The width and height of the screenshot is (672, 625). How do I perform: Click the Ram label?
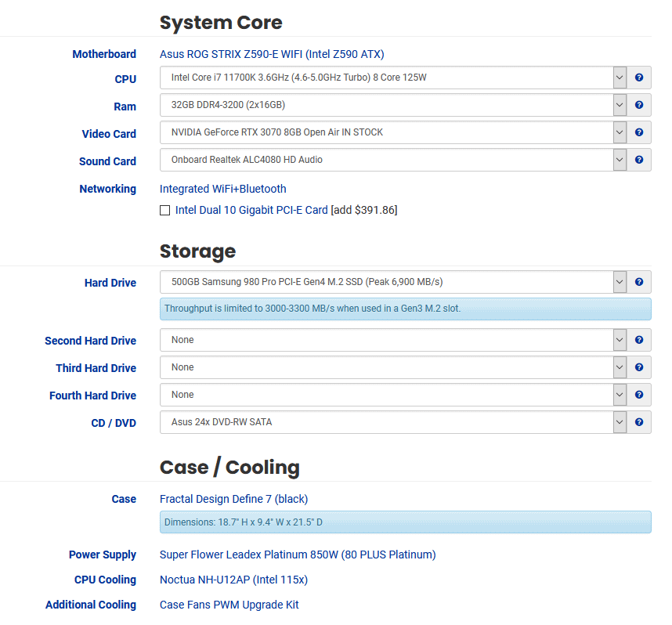coord(125,107)
